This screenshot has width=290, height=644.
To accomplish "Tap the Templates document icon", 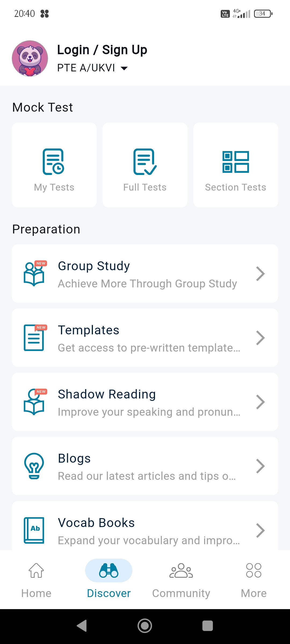I will pyautogui.click(x=34, y=338).
